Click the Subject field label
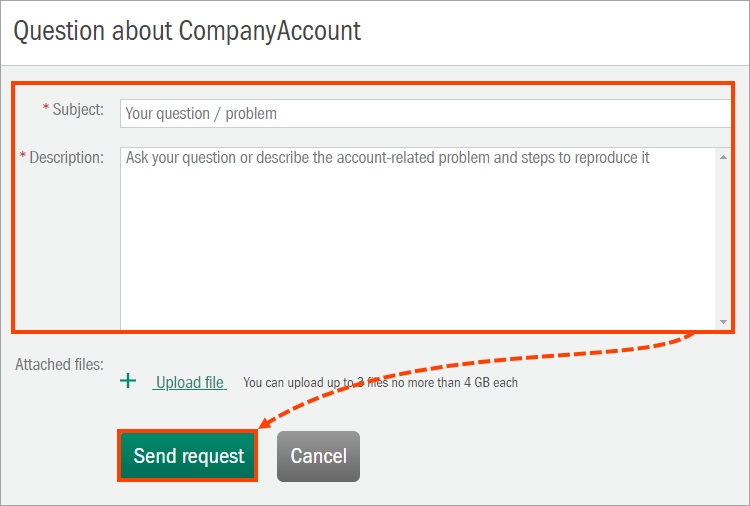Screen dimensions: 750x506 pos(78,109)
